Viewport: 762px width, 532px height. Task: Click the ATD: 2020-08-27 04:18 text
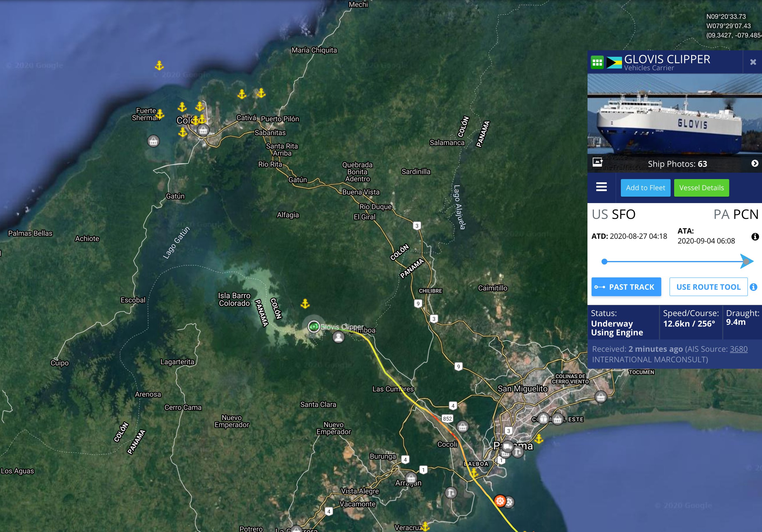point(629,236)
